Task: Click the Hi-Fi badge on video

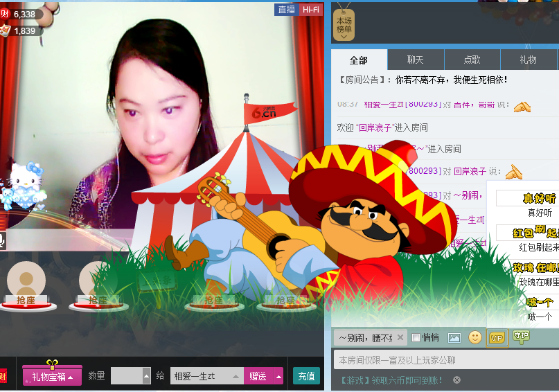Action: pos(311,10)
